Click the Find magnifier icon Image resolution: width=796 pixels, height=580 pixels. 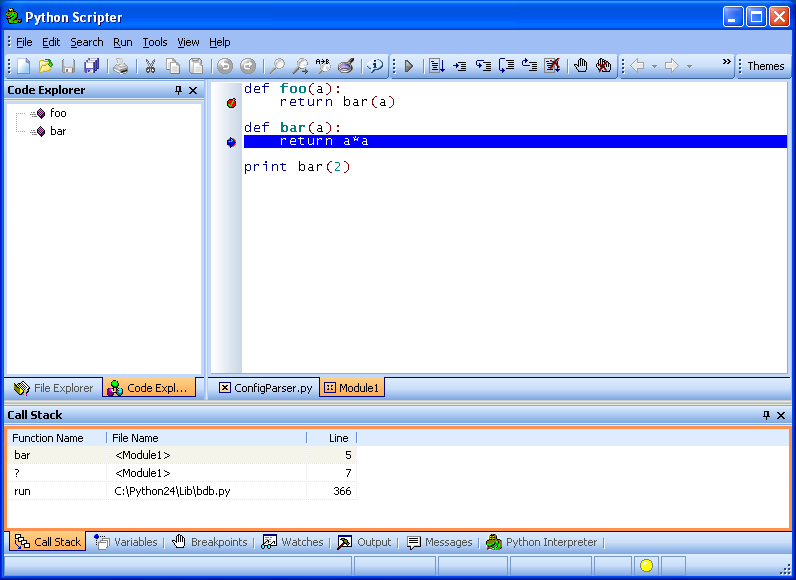(276, 66)
